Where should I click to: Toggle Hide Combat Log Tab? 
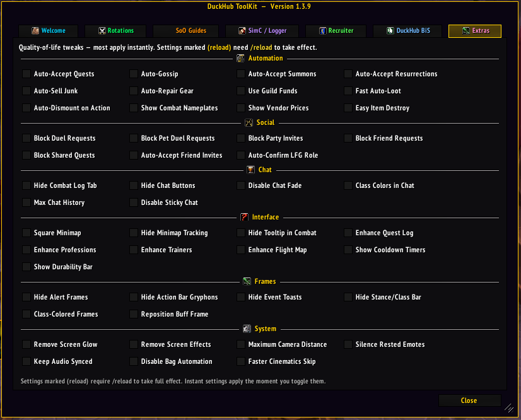(26, 185)
